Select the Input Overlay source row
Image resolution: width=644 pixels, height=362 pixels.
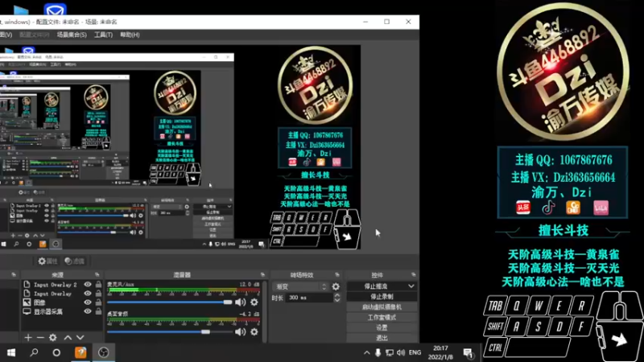tap(52, 294)
